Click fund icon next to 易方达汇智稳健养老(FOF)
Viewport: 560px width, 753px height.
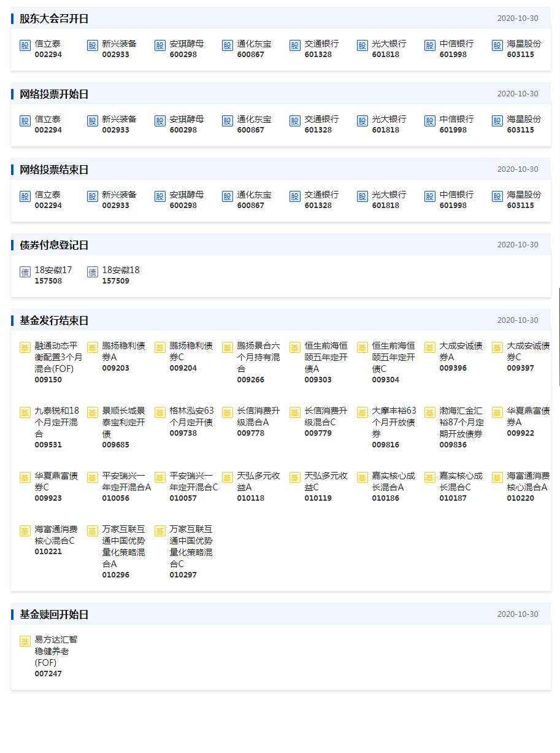[x=25, y=641]
